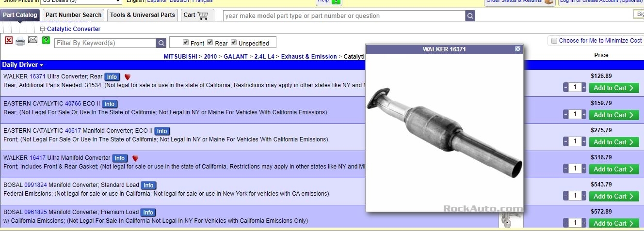This screenshot has height=231, width=644.
Task: Open part number 16371 link
Action: [x=37, y=77]
